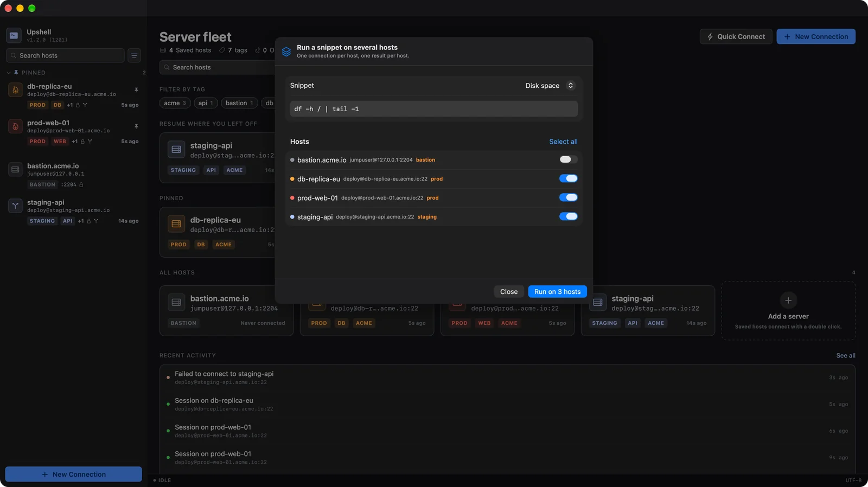Click the staging-api branch icon in sidebar
This screenshot has height=487, width=868.
pyautogui.click(x=15, y=206)
